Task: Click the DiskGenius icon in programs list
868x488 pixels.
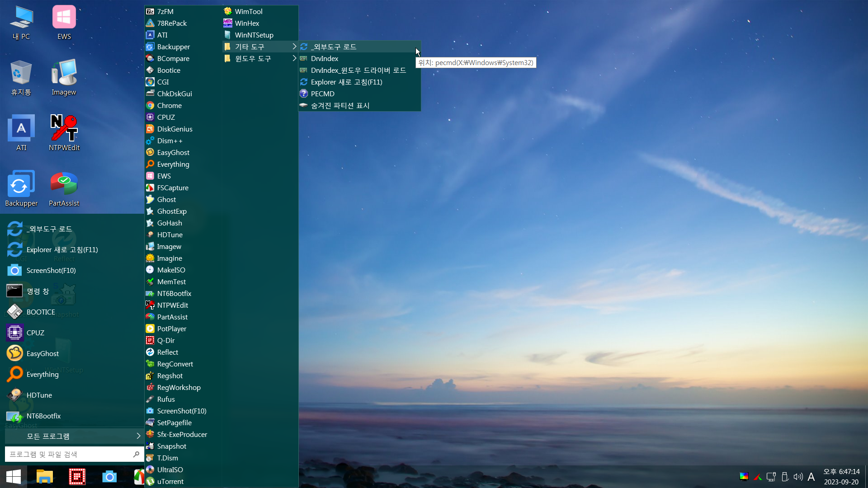Action: pos(150,129)
